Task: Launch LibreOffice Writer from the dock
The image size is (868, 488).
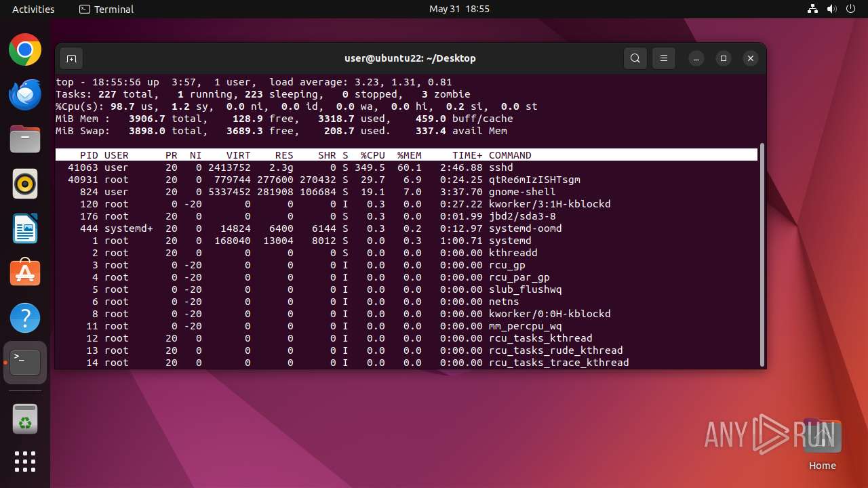Action: [25, 228]
